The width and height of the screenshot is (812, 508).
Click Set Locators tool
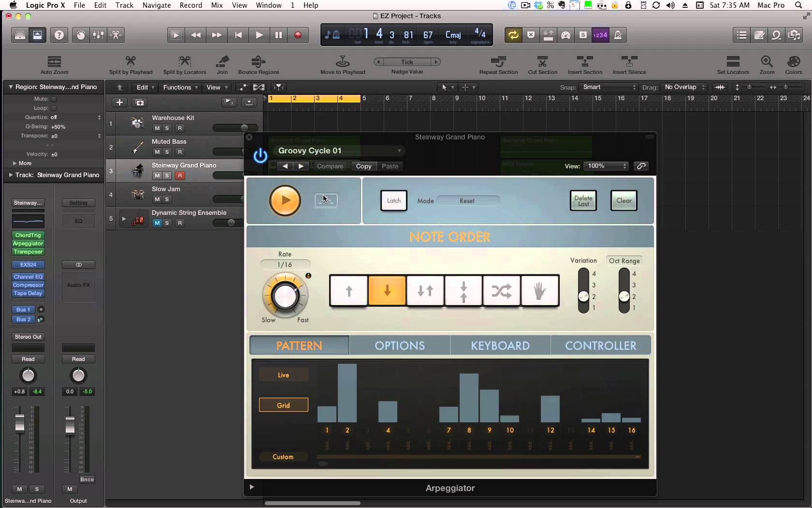point(733,65)
